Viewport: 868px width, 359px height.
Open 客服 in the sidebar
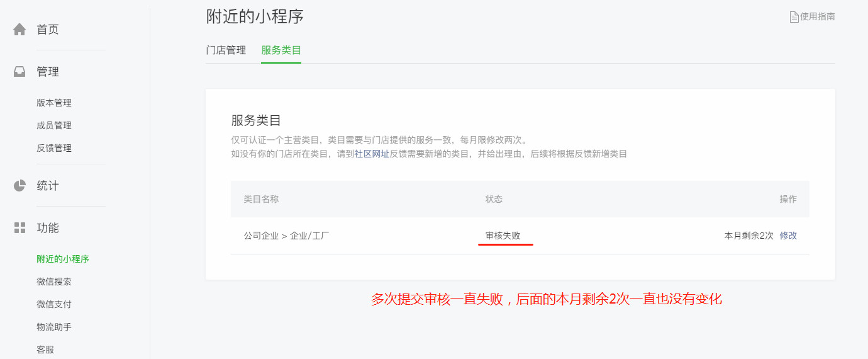point(45,350)
